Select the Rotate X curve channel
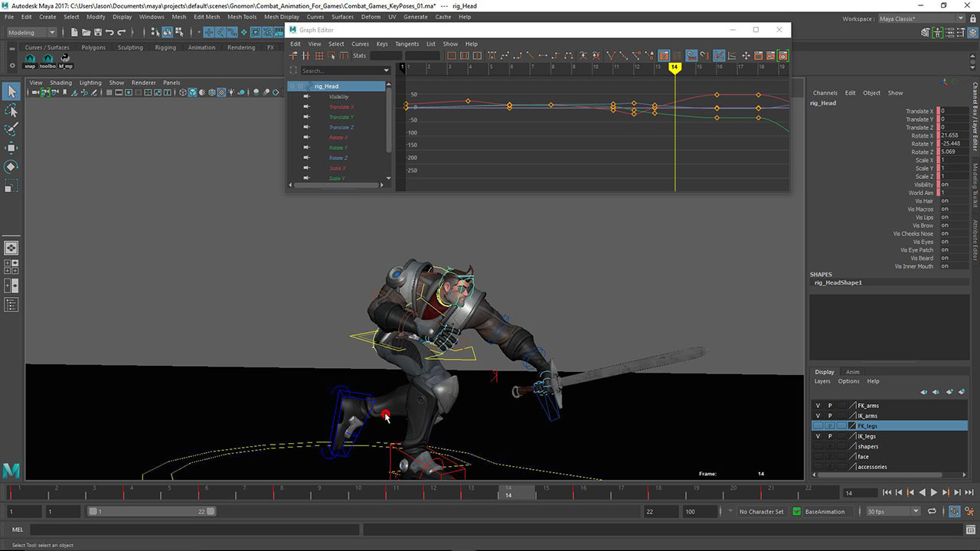 click(x=338, y=138)
